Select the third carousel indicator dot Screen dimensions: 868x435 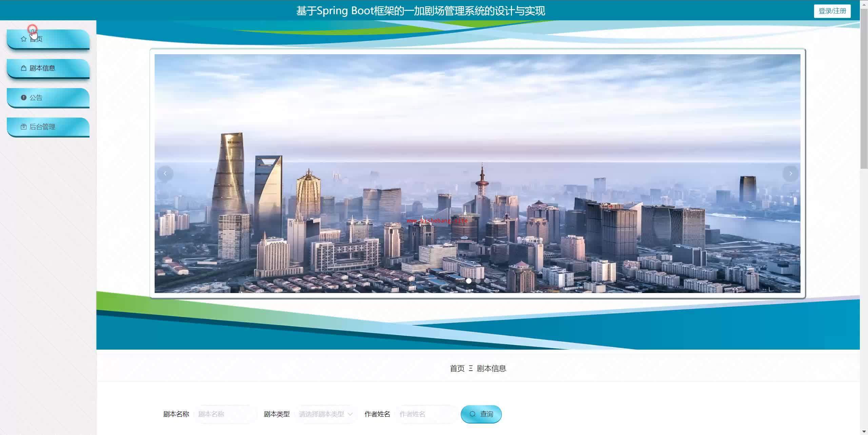[x=487, y=281]
